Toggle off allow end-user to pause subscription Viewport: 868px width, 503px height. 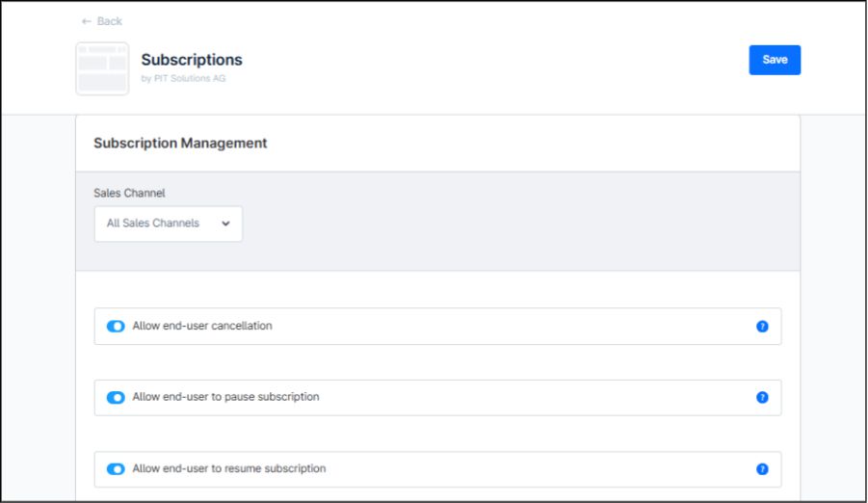tap(116, 398)
